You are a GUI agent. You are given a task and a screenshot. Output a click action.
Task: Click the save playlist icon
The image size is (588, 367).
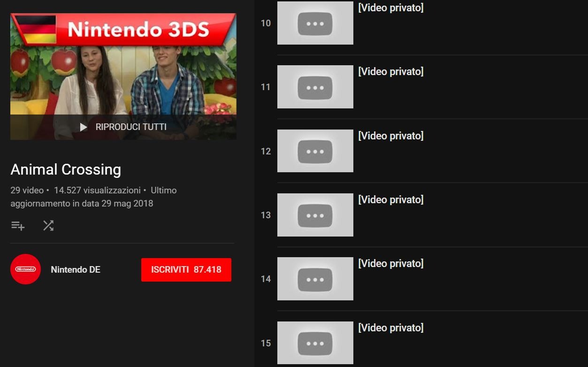point(18,226)
